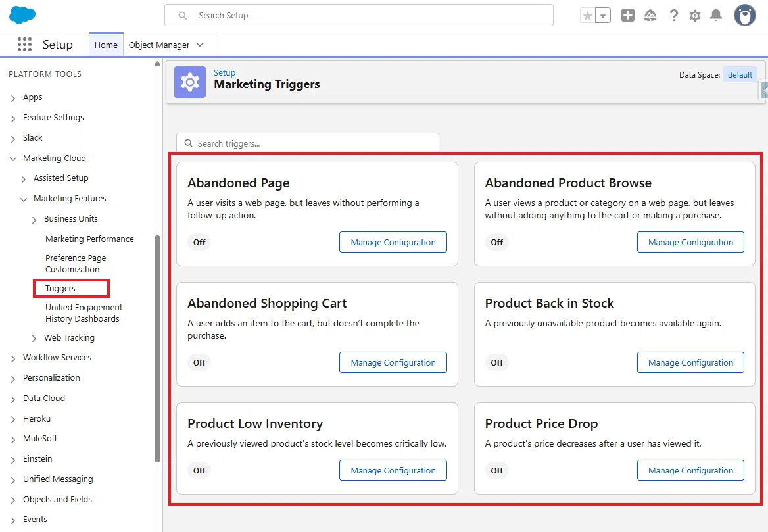
Task: Click the Setup breadcrumb link
Action: coord(224,72)
